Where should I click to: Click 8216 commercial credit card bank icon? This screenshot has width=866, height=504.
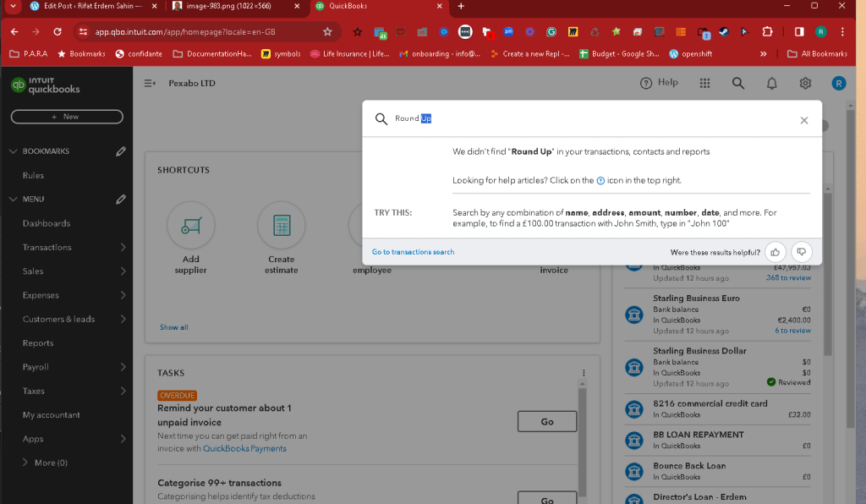(x=634, y=409)
